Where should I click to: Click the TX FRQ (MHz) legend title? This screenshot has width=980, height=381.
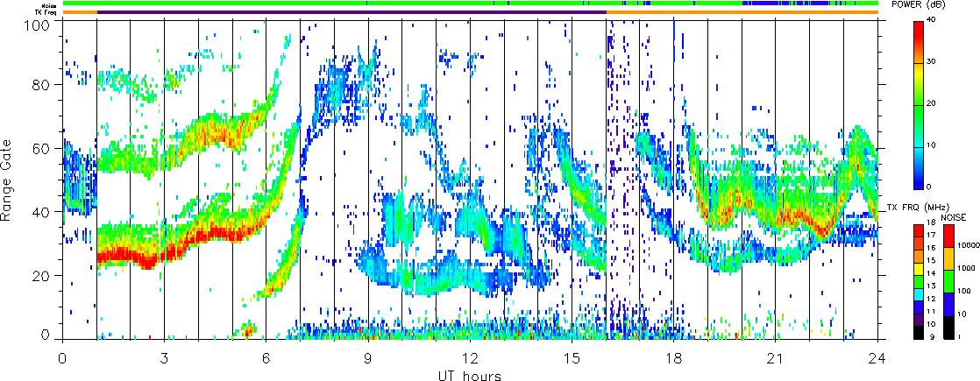click(x=918, y=208)
